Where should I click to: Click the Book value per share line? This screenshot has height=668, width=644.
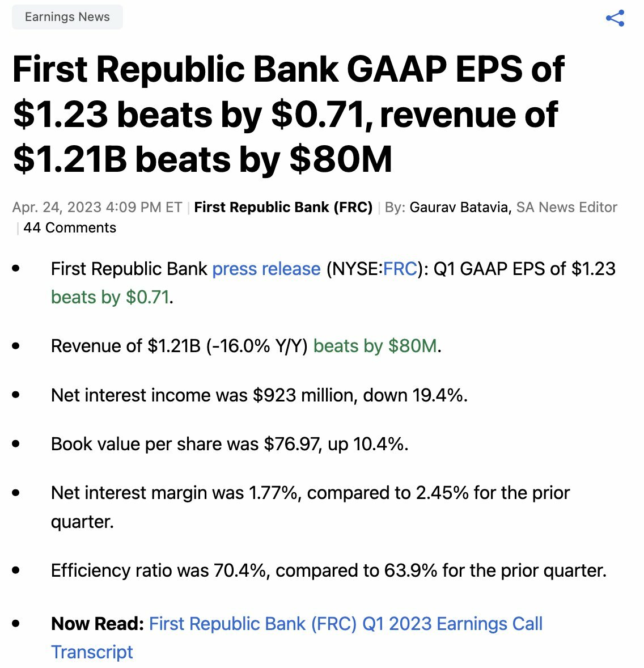click(230, 444)
